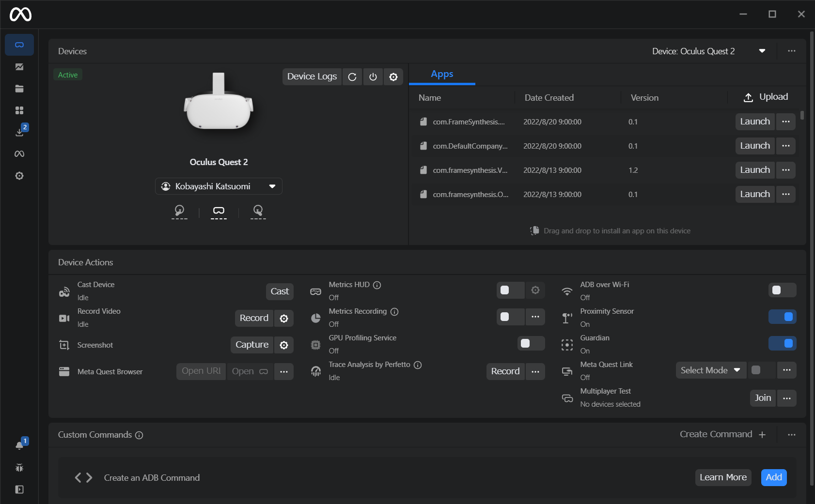Open Metrics Recording more options

(535, 317)
